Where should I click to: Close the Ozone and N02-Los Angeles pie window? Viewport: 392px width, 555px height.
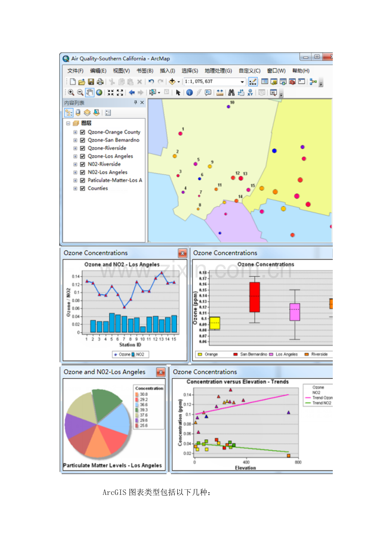coord(161,372)
